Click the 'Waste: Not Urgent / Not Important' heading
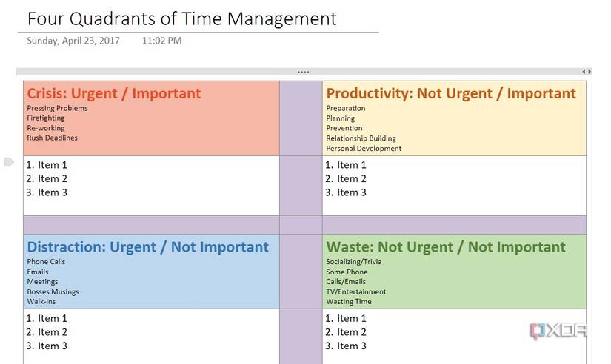This screenshot has width=611, height=364. 445,247
